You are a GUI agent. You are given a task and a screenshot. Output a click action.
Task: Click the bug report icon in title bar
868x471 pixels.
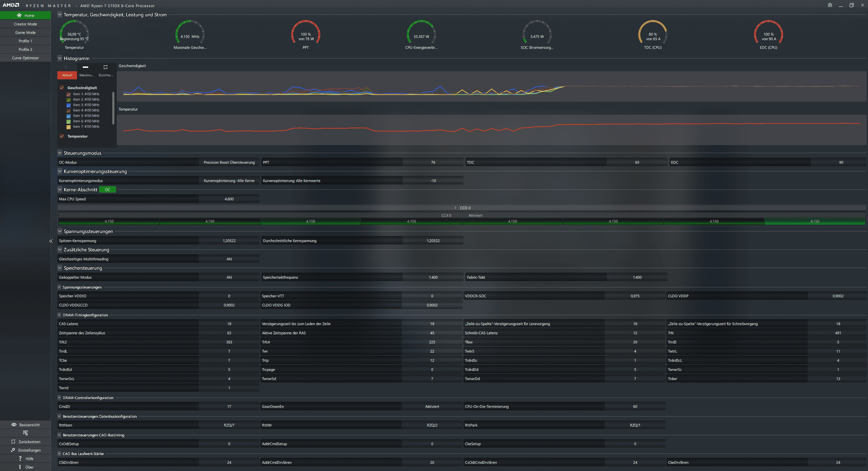830,5
